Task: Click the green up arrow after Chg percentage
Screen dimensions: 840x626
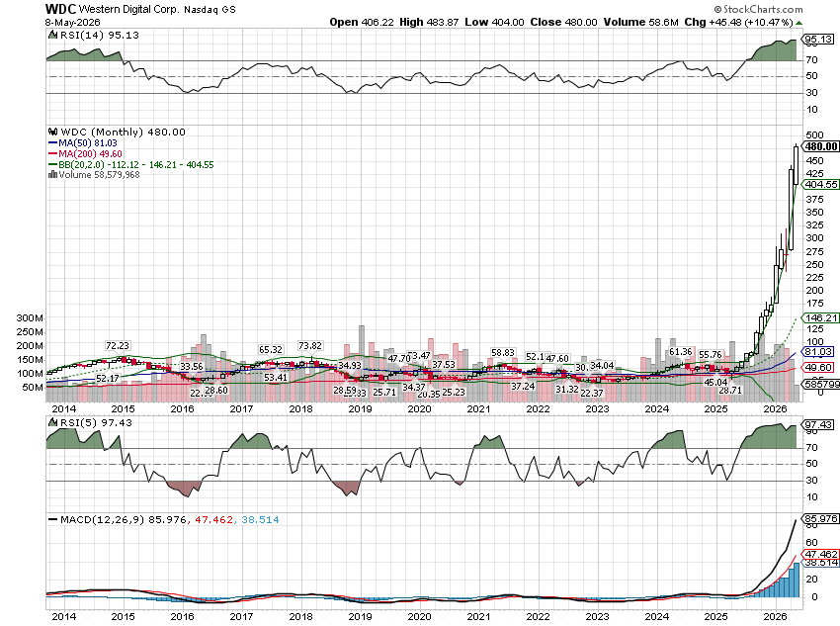Action: (x=798, y=23)
